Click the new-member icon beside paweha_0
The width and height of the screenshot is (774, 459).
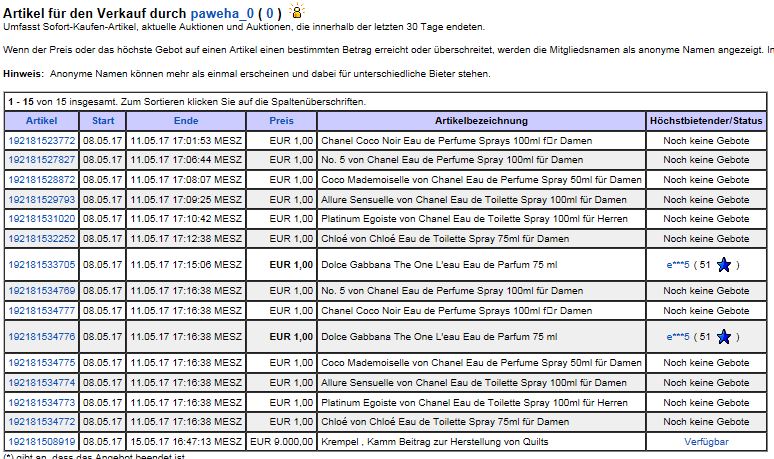tap(297, 11)
